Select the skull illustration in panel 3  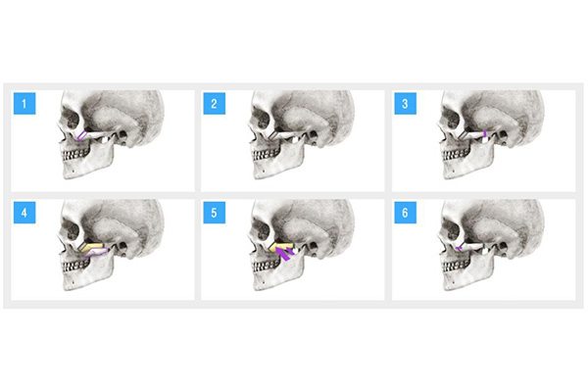pos(492,134)
